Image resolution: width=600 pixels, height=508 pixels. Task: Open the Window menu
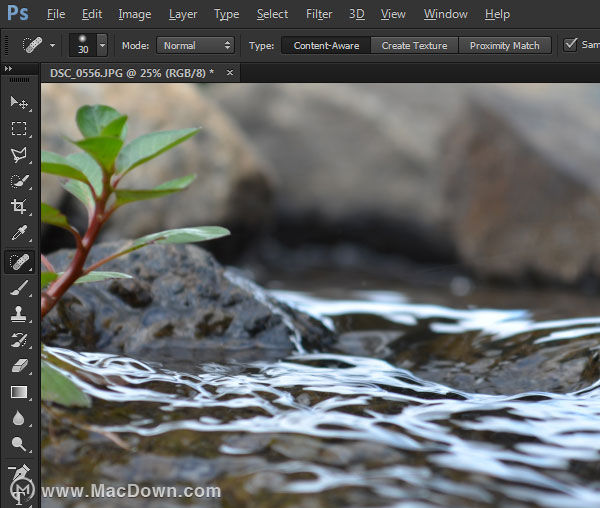pyautogui.click(x=445, y=14)
